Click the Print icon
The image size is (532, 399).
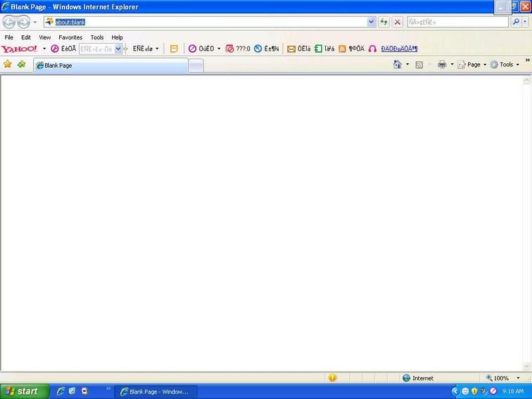tap(442, 65)
